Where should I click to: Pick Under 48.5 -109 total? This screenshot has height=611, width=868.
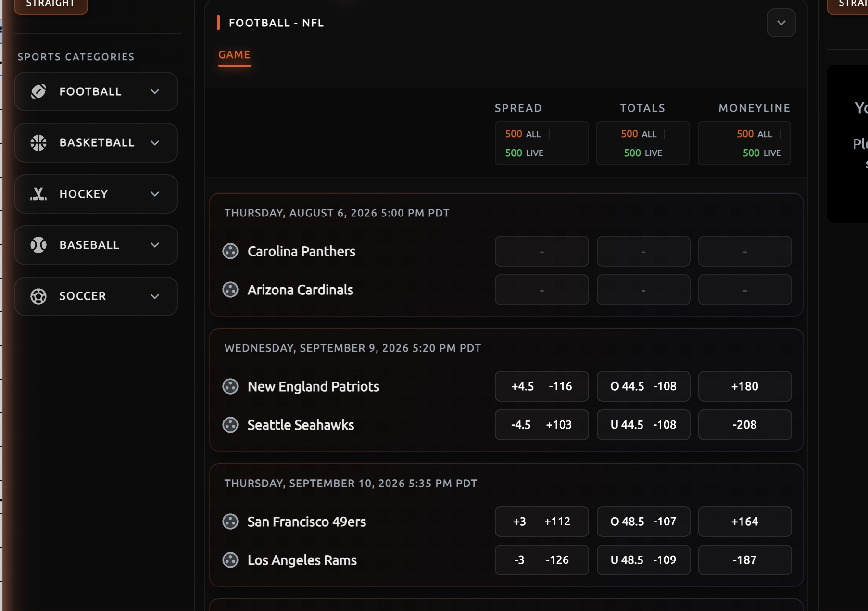(x=643, y=560)
